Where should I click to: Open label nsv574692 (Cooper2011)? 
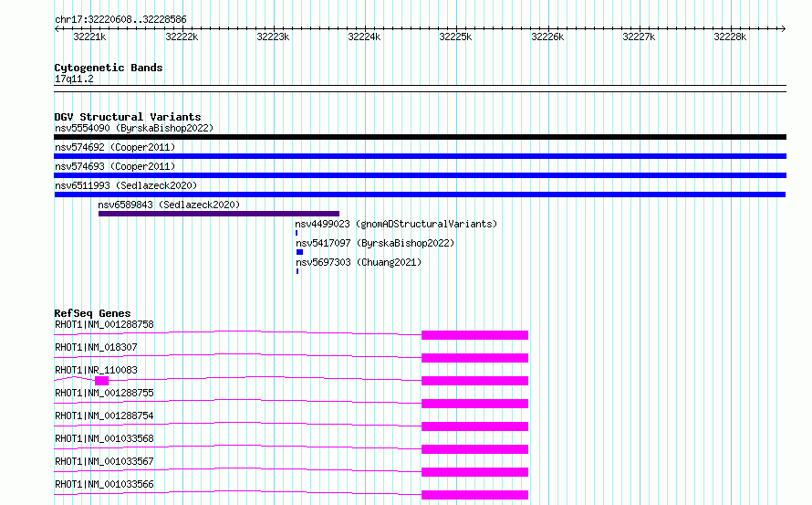[115, 147]
